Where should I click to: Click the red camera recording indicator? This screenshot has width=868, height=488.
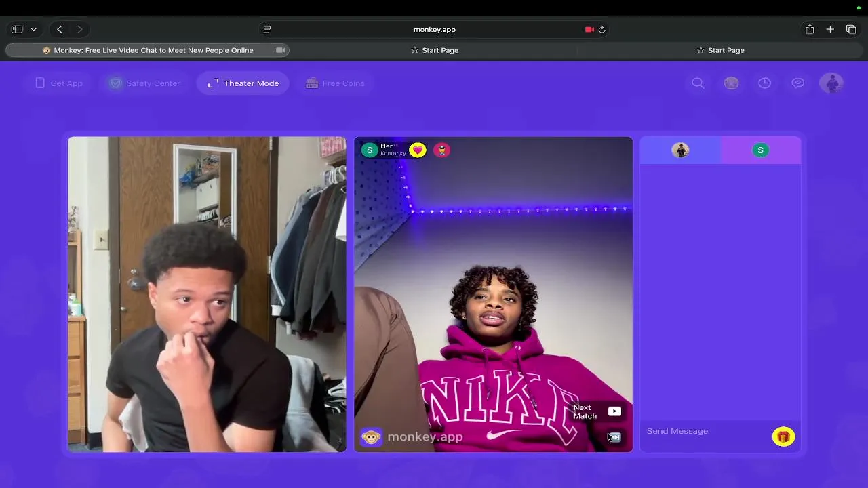(x=589, y=29)
